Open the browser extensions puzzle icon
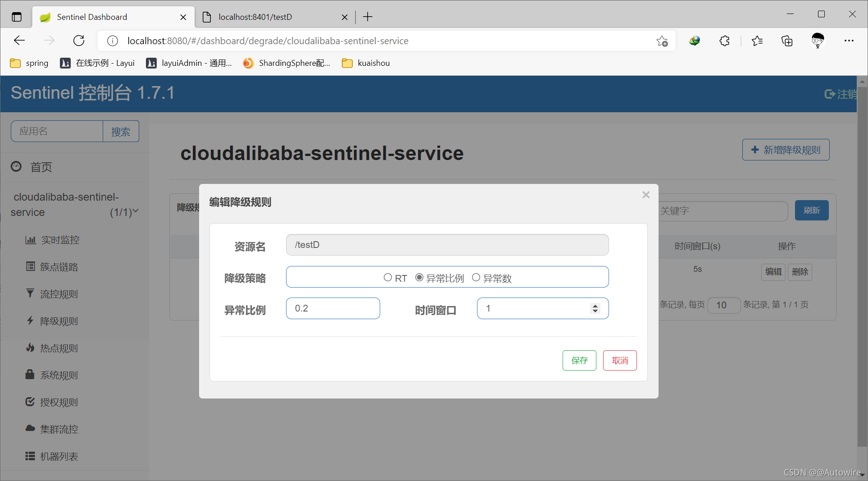Screen dimensions: 868x481 click(x=724, y=41)
